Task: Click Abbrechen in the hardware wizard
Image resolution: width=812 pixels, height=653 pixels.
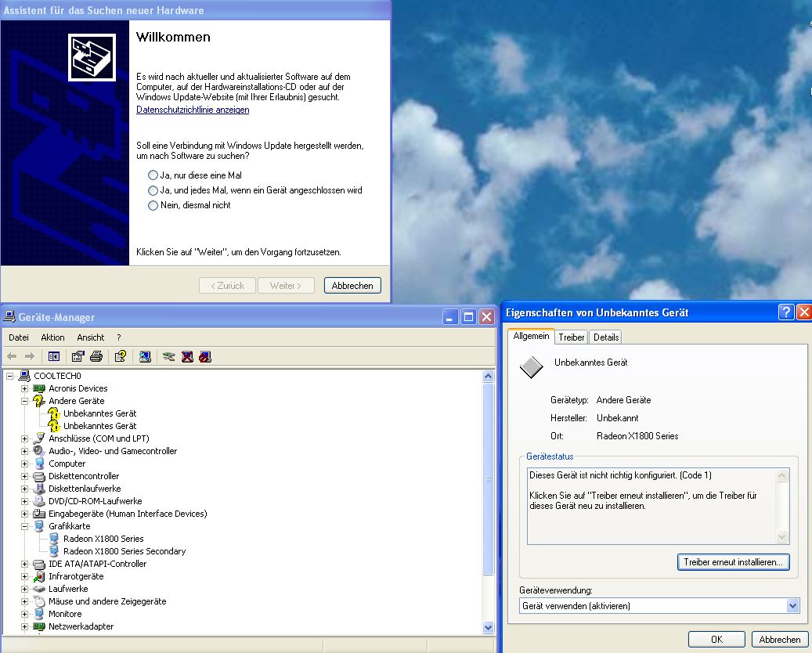Action: tap(352, 285)
